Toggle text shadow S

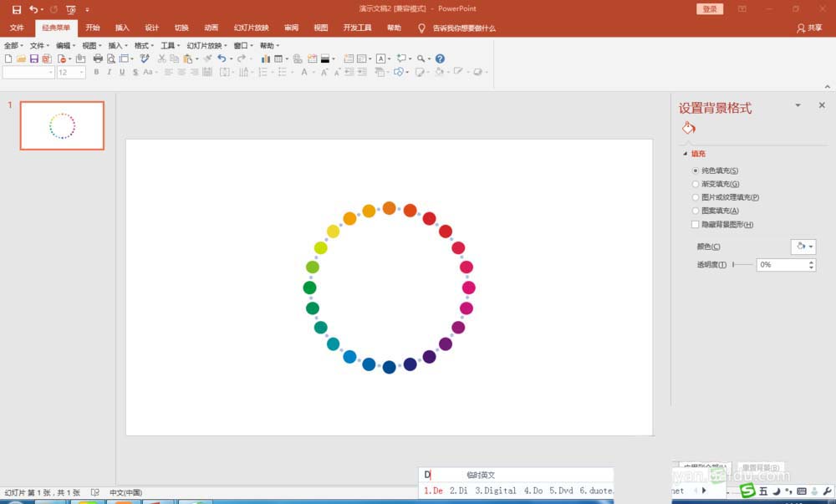coord(135,72)
